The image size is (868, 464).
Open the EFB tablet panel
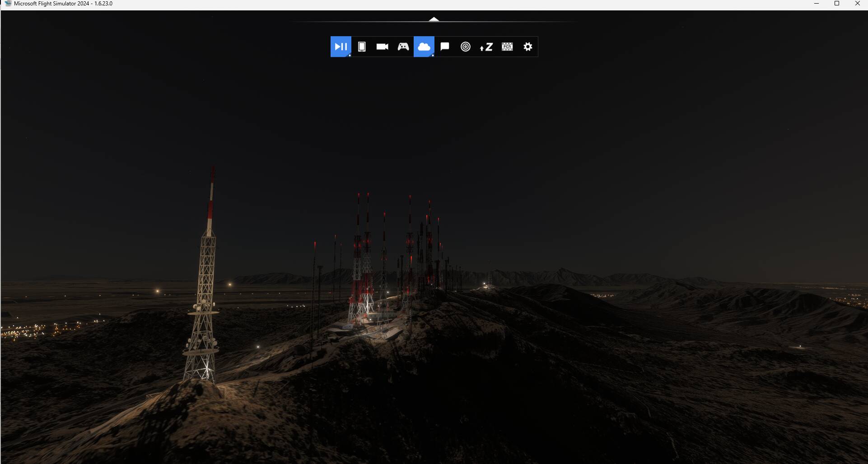361,47
